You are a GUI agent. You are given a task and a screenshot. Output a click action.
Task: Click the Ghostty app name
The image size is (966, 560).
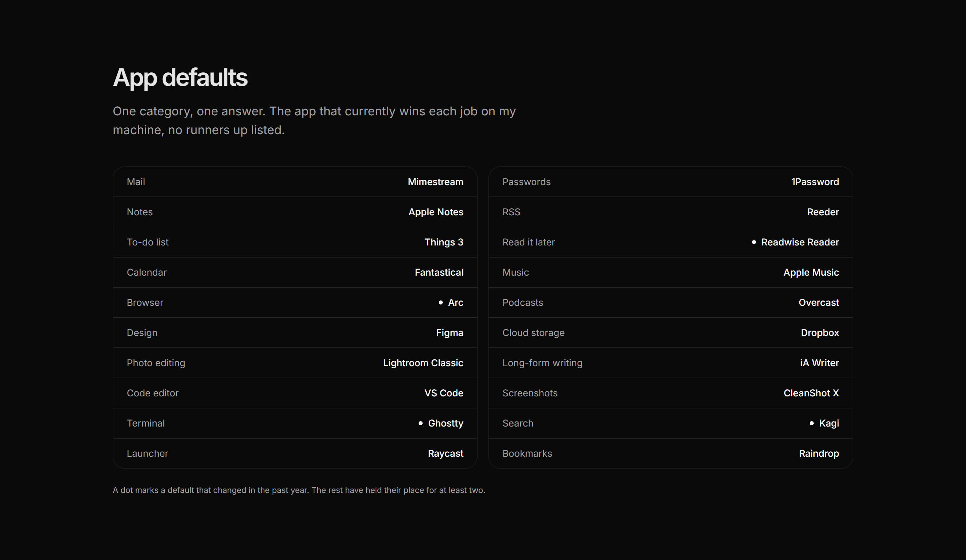click(x=446, y=423)
